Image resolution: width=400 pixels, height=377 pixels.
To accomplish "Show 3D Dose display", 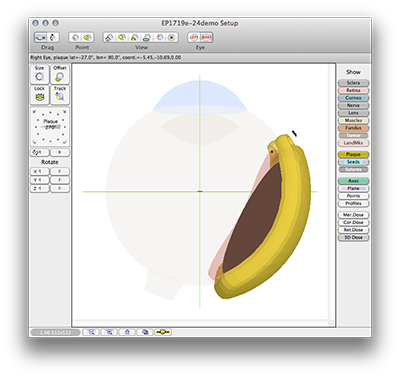I will tap(353, 237).
